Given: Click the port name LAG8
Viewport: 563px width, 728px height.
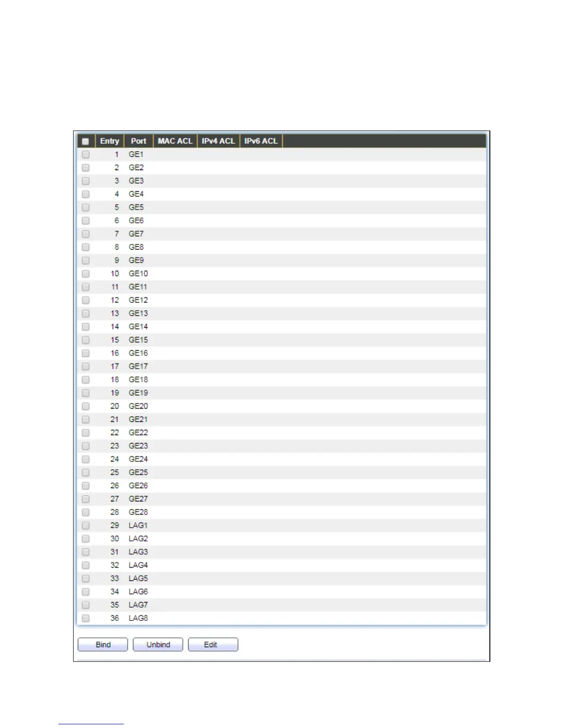Looking at the screenshot, I should [138, 618].
